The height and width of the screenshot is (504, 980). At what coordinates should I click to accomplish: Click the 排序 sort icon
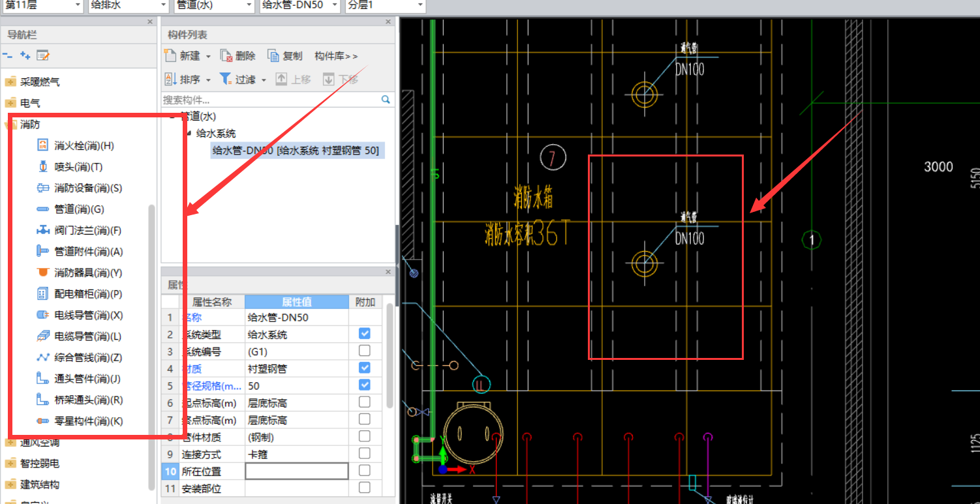click(171, 79)
